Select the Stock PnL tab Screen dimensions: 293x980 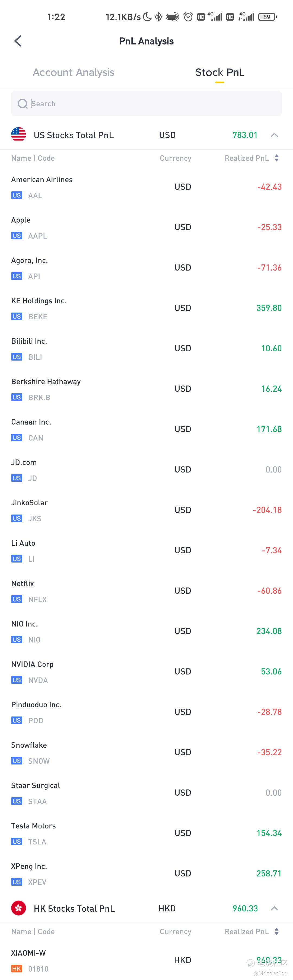pos(219,72)
